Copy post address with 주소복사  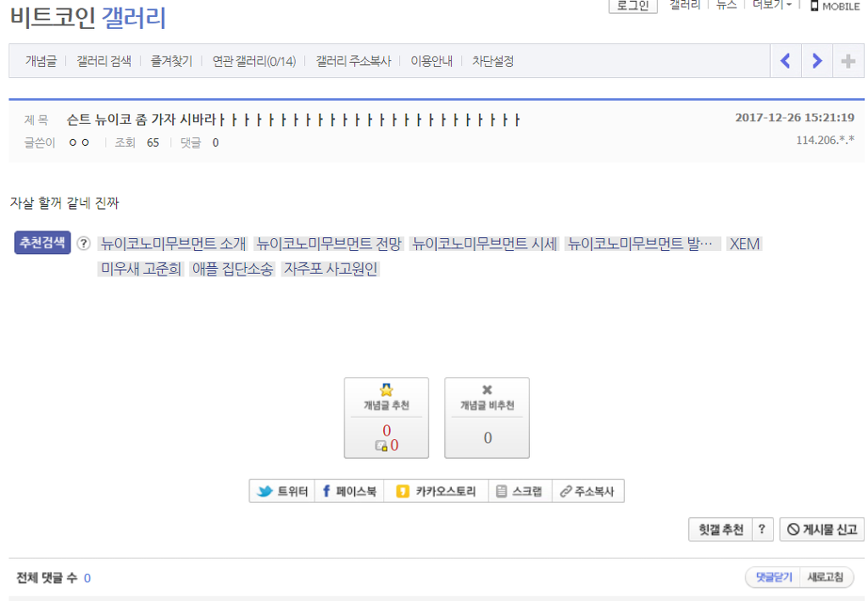(x=588, y=491)
